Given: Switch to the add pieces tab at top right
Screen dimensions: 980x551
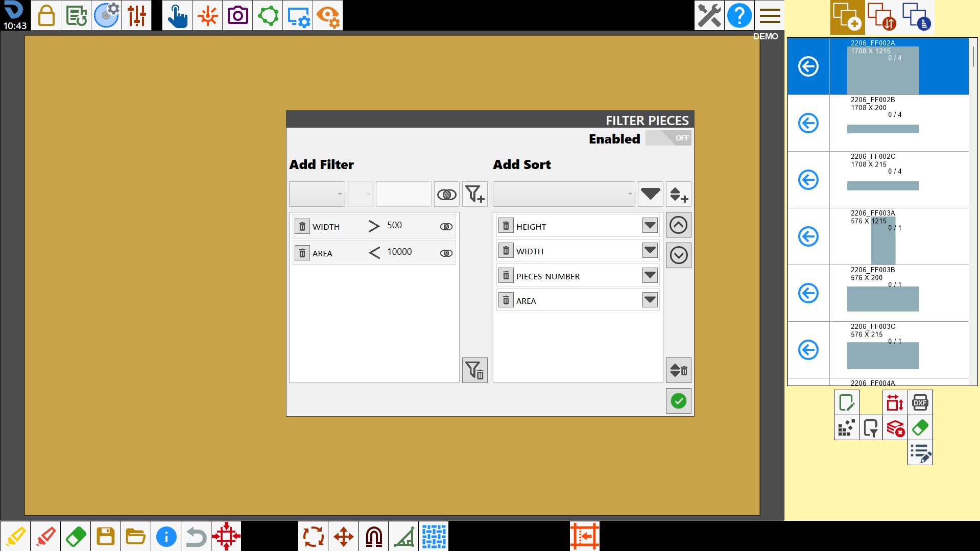Looking at the screenshot, I should (847, 17).
